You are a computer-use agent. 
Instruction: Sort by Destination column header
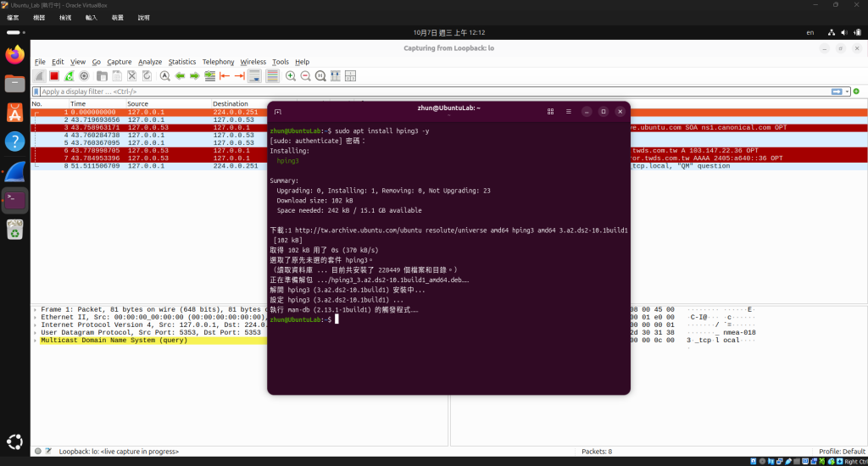[239, 103]
